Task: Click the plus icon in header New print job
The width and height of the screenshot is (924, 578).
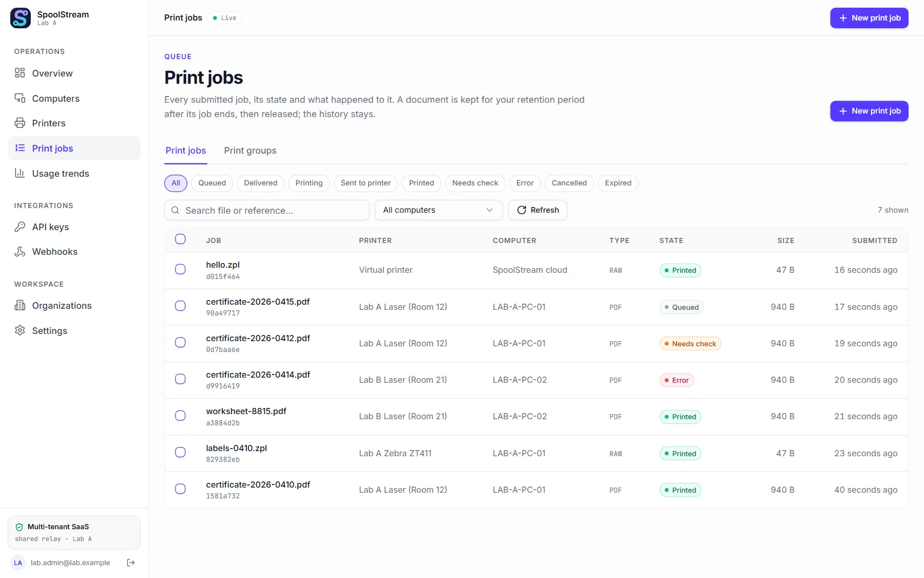Action: pyautogui.click(x=843, y=18)
